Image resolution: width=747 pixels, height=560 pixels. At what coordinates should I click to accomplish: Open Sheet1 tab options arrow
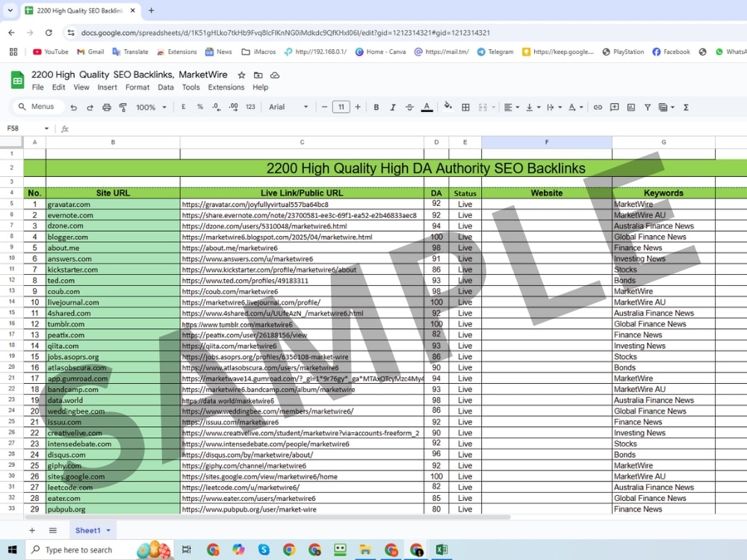point(108,530)
